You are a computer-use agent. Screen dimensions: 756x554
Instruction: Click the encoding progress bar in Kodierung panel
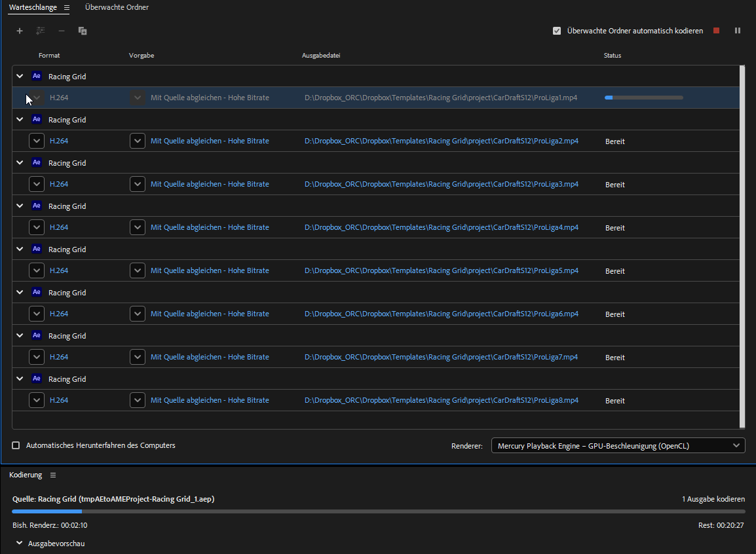(x=378, y=511)
